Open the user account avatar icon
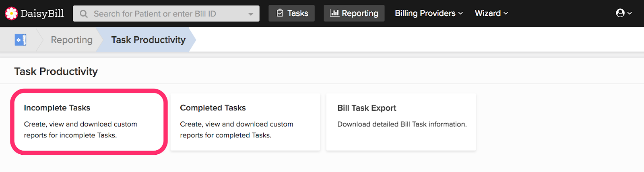Viewport: 644px width, 172px height. [620, 13]
